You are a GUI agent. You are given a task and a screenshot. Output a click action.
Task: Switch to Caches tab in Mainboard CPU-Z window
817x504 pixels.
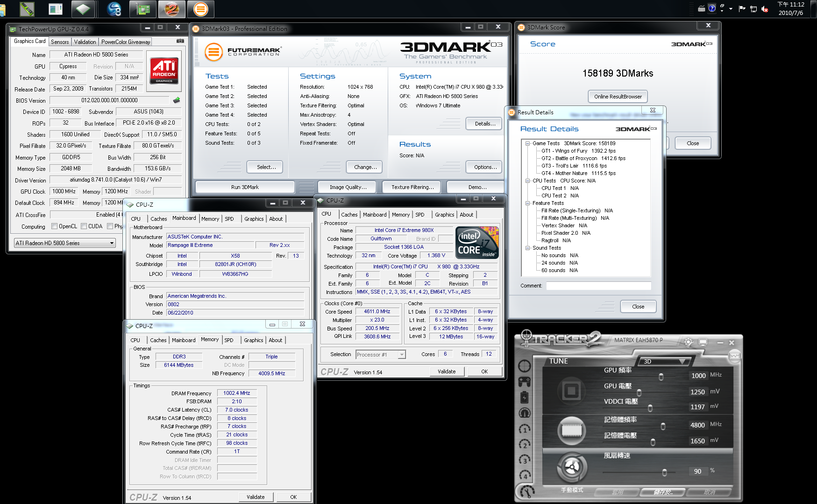(158, 219)
